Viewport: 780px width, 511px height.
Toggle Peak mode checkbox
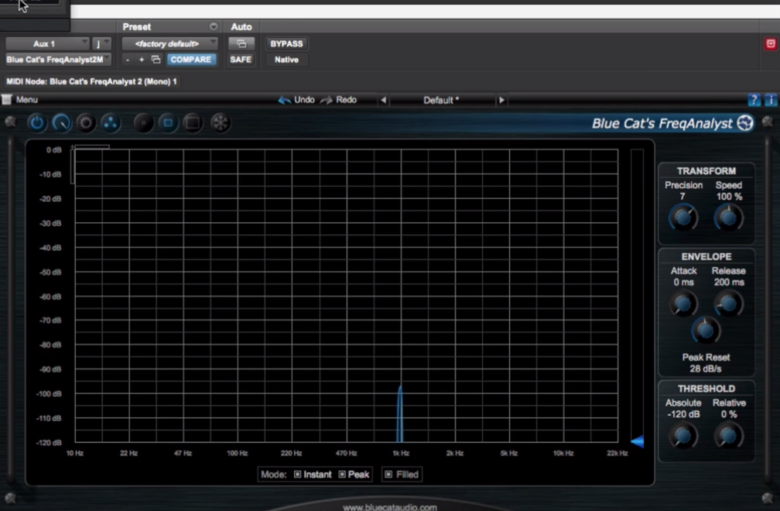pyautogui.click(x=342, y=474)
